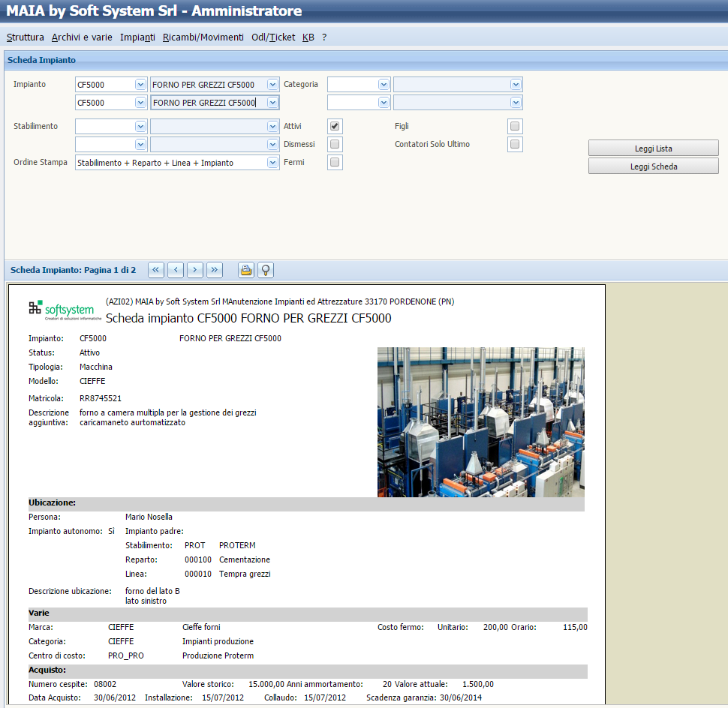The width and height of the screenshot is (728, 708).
Task: Open the KB menu
Action: coord(308,37)
